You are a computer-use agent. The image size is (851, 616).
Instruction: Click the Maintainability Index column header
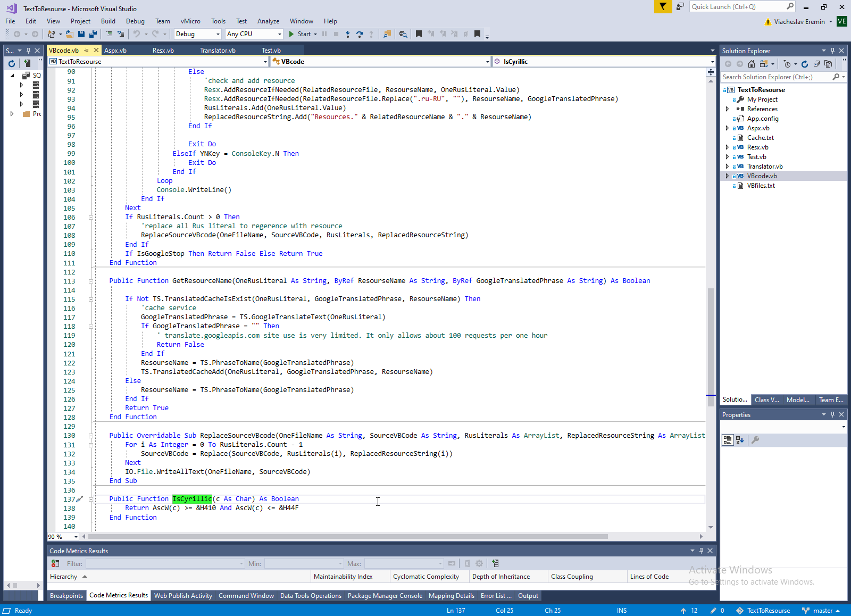pos(343,577)
